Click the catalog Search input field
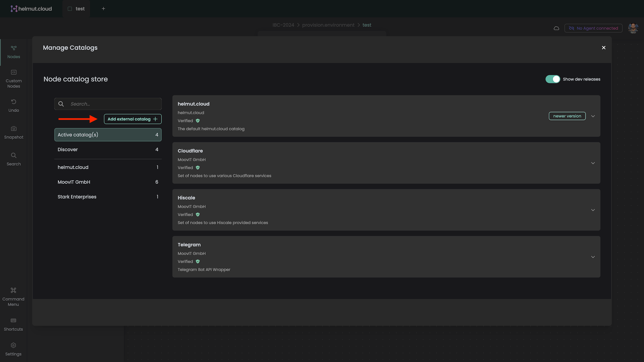 (x=114, y=104)
